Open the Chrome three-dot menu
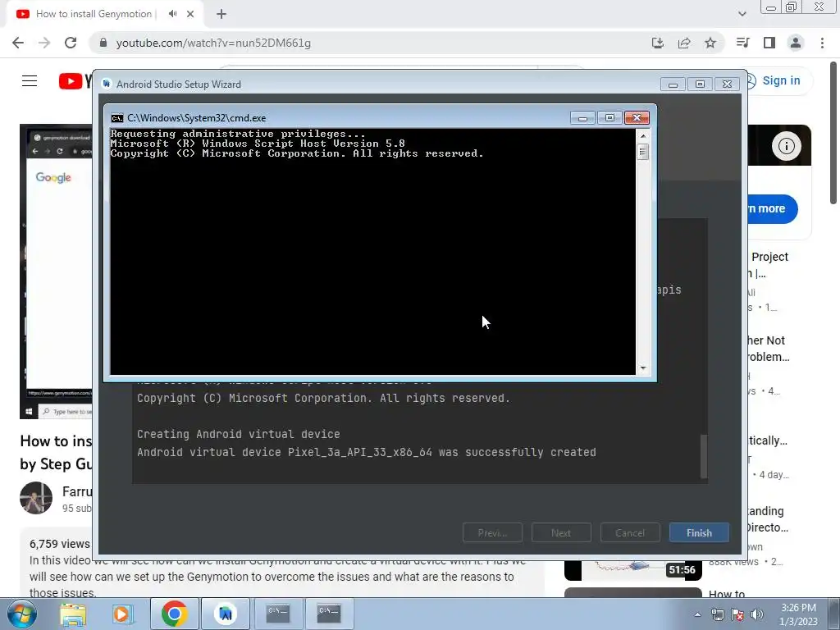840x630 pixels. pos(822,43)
